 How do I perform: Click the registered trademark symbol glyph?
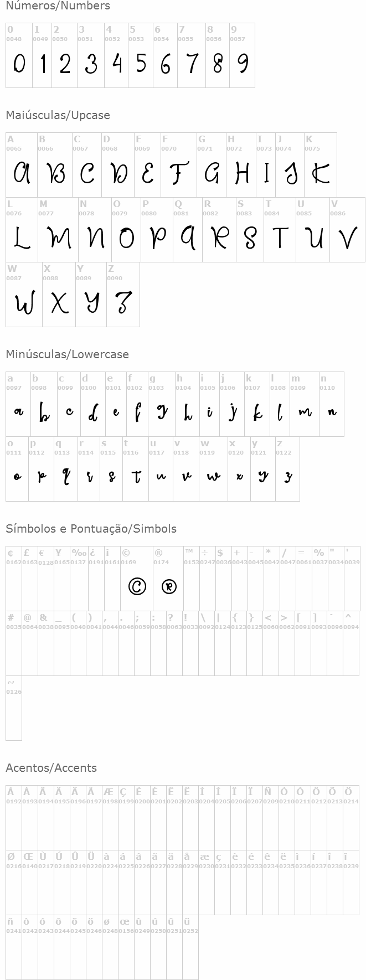click(x=169, y=586)
